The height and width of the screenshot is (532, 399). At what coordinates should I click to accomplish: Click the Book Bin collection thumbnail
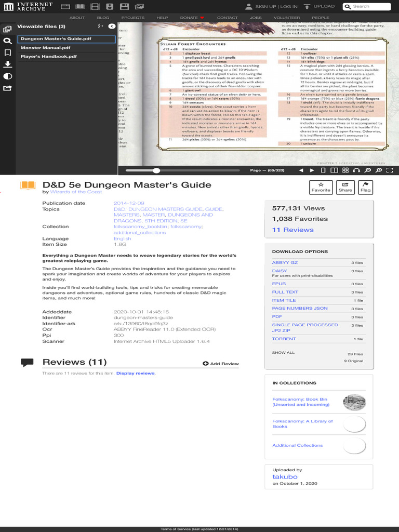pyautogui.click(x=354, y=402)
